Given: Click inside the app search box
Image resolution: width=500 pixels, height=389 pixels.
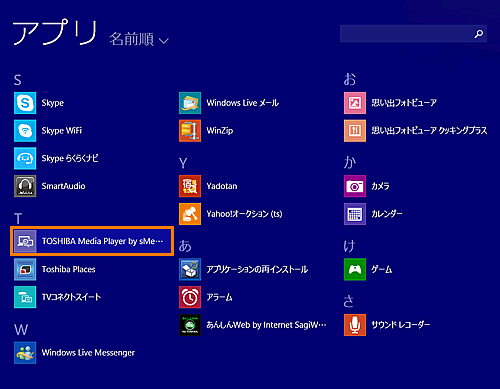Looking at the screenshot, I should (413, 34).
